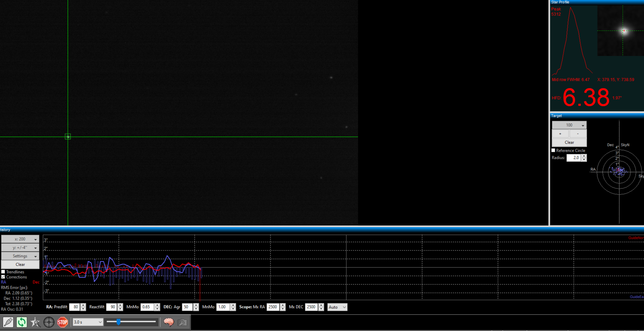Viewport: 644px width, 331px height.
Task: Click the auto-select star icon
Action: pos(35,322)
